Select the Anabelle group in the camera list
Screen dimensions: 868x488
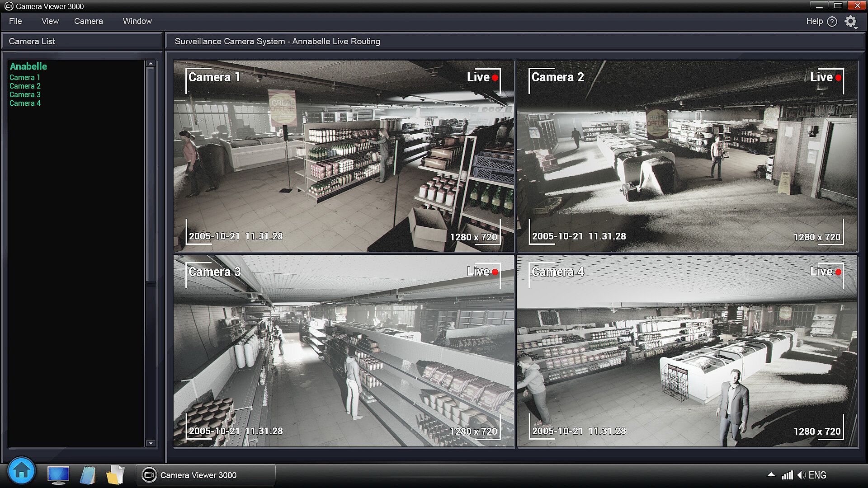coord(28,66)
